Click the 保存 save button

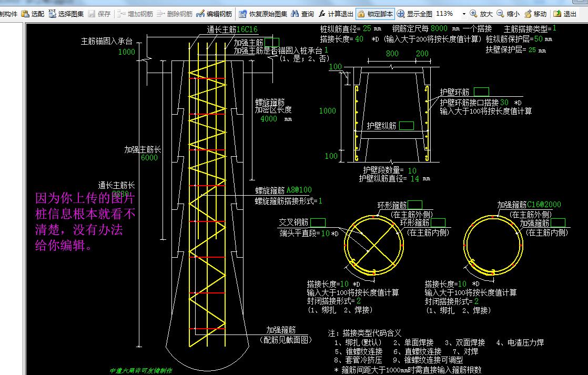point(99,14)
